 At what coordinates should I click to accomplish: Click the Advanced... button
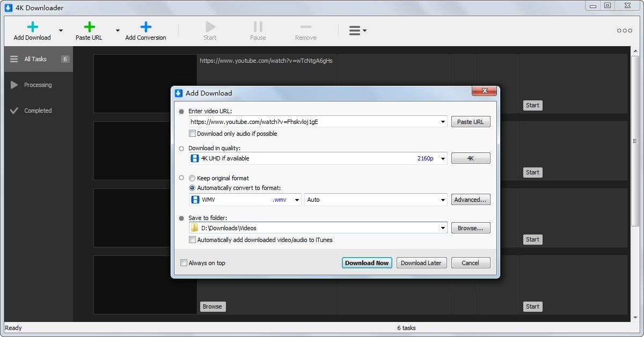(x=471, y=200)
